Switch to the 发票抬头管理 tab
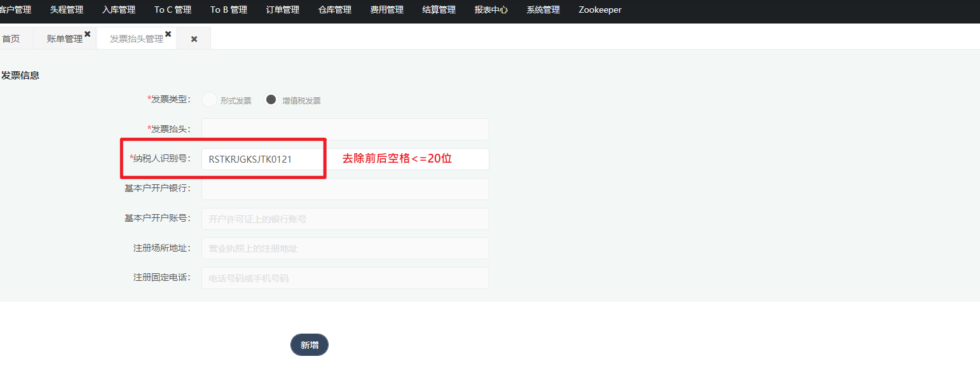 coord(137,39)
